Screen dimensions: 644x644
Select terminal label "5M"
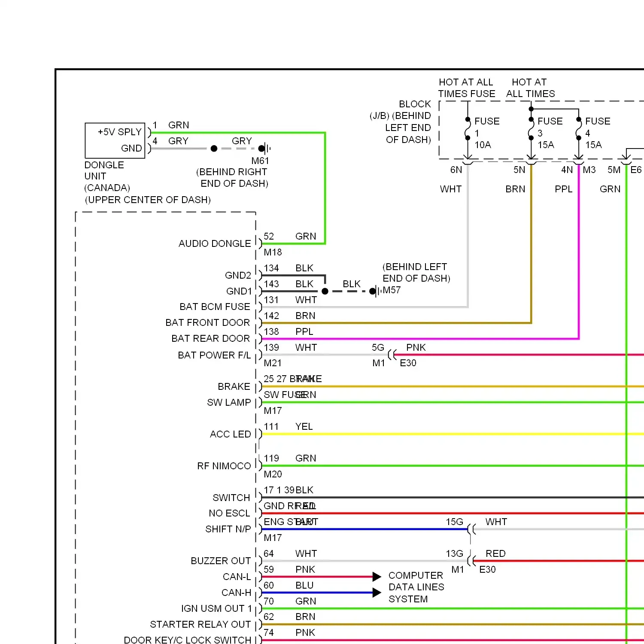pos(614,170)
